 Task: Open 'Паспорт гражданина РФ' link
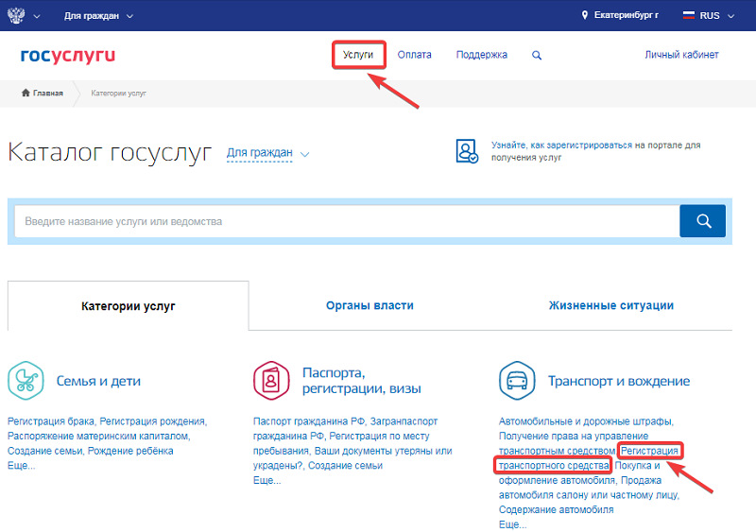[309, 421]
